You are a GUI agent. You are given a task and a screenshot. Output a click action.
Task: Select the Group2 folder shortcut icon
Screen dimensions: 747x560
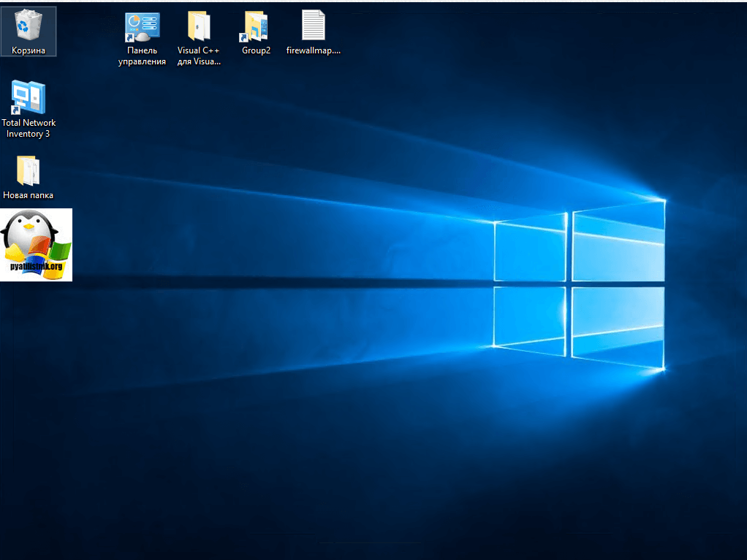pos(256,26)
